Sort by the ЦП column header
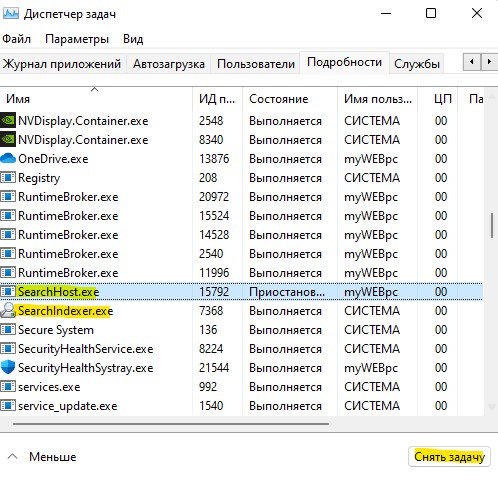Screen dimensions: 498x479 pos(437,99)
